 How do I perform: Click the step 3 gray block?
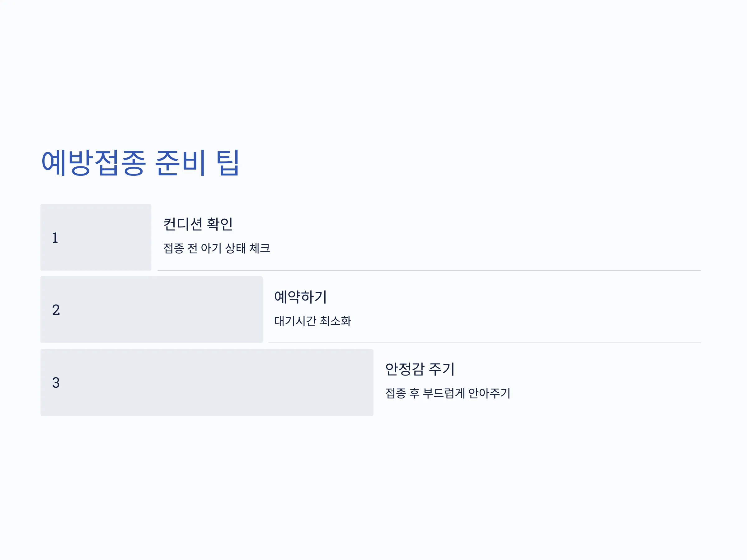click(x=207, y=382)
